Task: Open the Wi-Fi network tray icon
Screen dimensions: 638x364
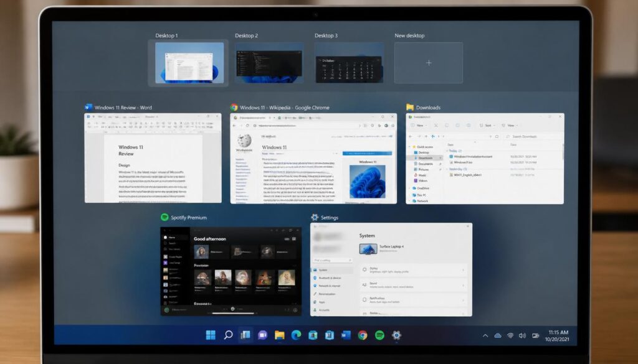Action: [510, 335]
